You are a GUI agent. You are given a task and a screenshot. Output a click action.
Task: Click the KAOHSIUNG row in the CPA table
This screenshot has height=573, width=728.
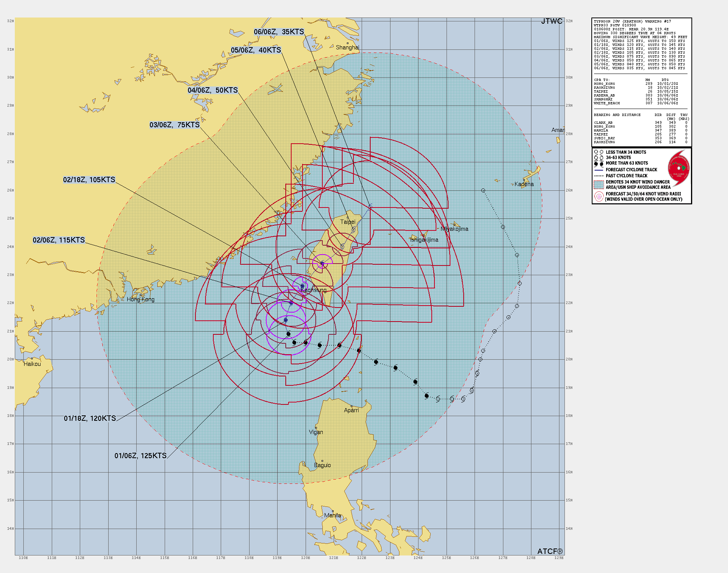click(x=636, y=88)
